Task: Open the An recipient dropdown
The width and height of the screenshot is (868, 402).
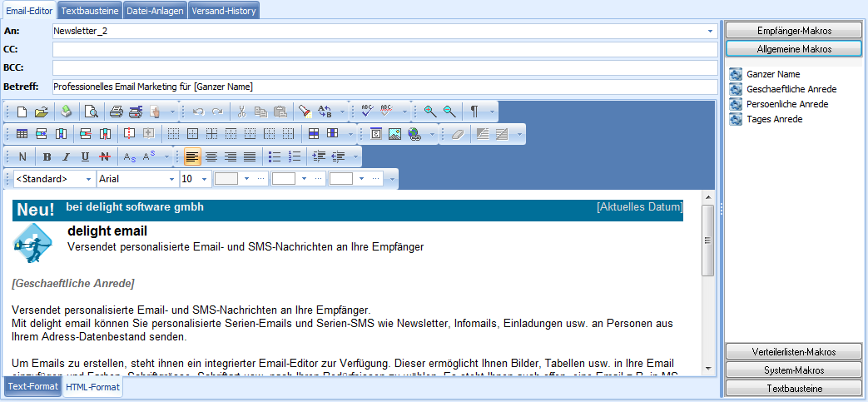Action: (x=710, y=32)
